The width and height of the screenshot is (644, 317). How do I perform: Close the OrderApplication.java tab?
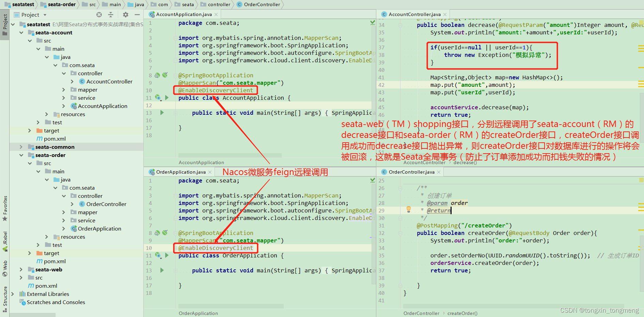[x=210, y=172]
